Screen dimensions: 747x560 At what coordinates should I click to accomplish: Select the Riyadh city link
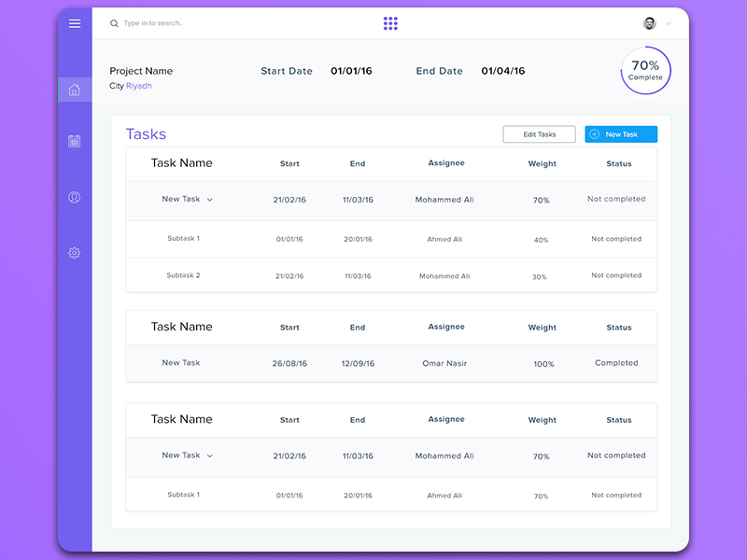click(x=137, y=85)
